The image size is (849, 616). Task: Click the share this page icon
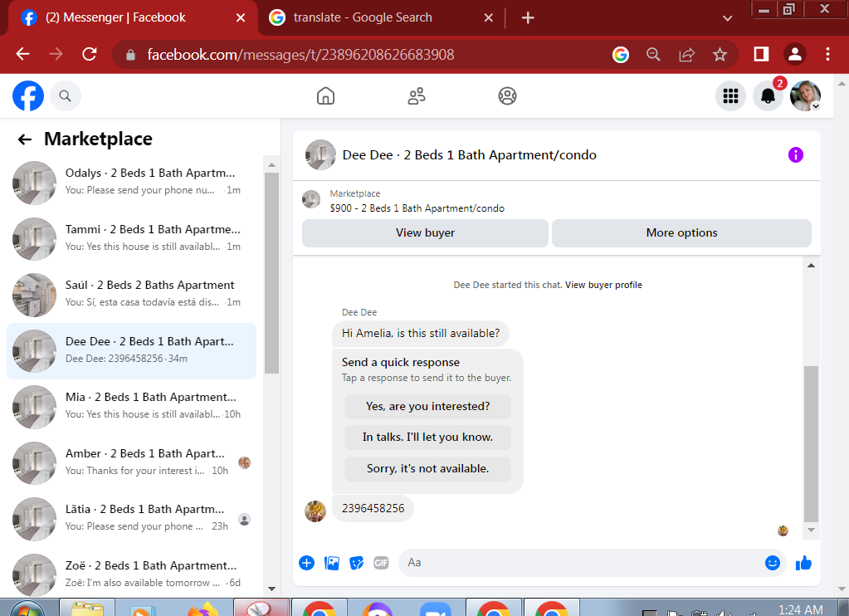pos(686,54)
